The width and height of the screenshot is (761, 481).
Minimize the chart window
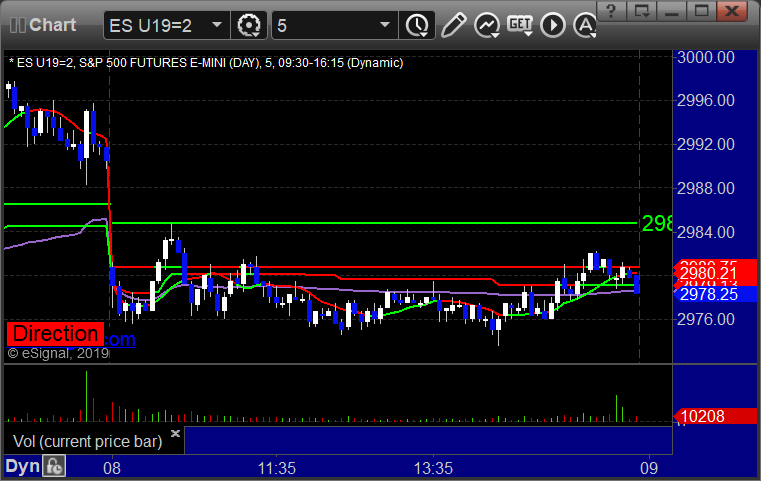tap(672, 10)
